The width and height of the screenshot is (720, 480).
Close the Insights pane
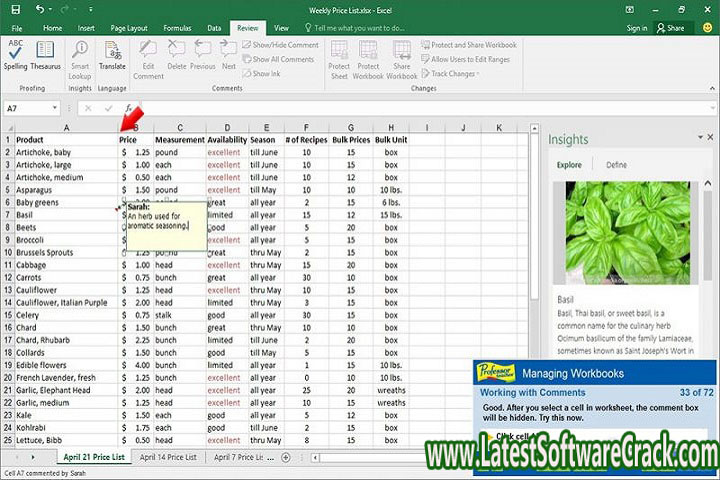click(x=710, y=137)
